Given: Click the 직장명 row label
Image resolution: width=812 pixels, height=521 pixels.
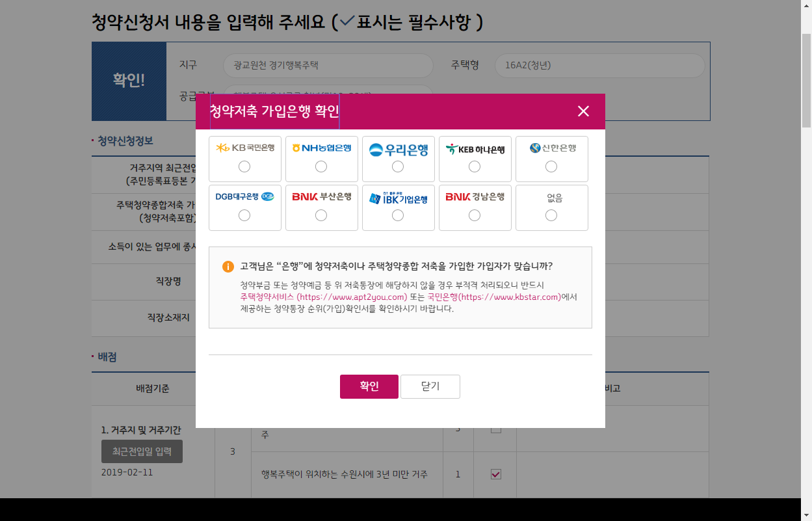Looking at the screenshot, I should click(168, 282).
